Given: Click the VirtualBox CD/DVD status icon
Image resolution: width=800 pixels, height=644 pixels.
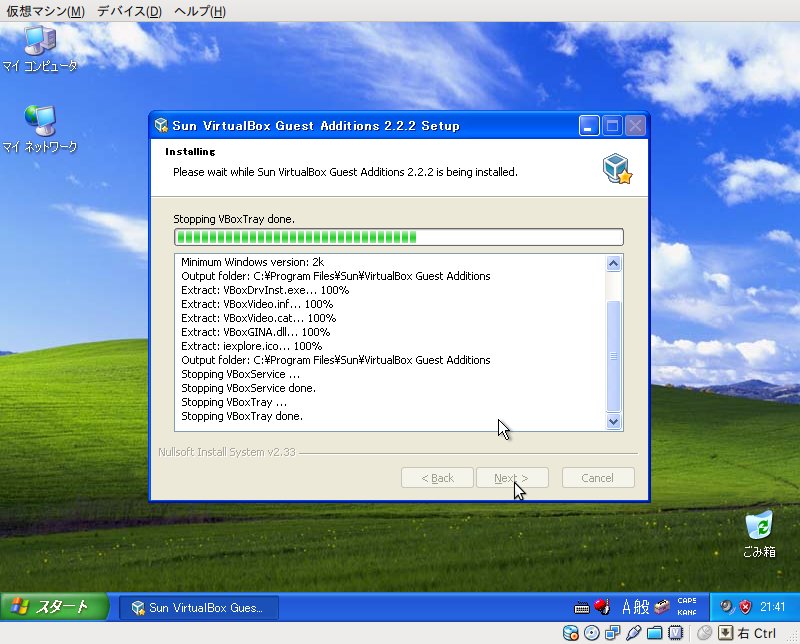Looking at the screenshot, I should click(591, 633).
